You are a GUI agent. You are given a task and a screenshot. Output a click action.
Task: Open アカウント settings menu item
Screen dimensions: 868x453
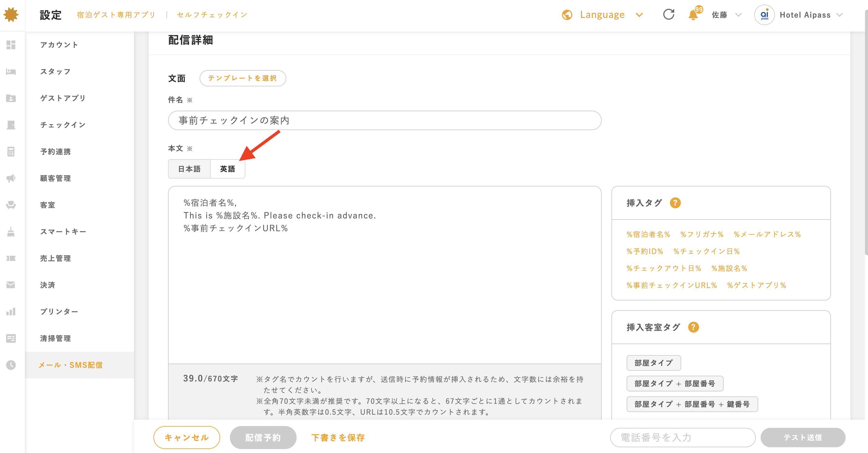[60, 45]
